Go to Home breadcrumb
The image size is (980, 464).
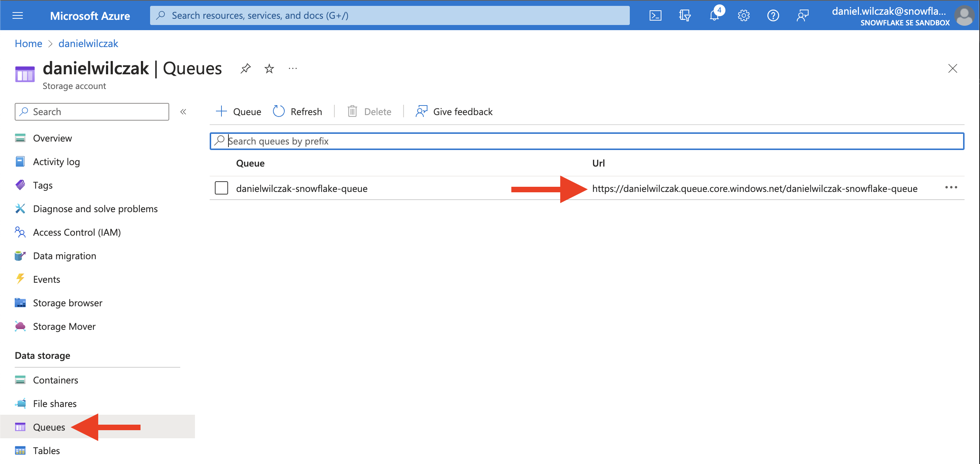[29, 44]
